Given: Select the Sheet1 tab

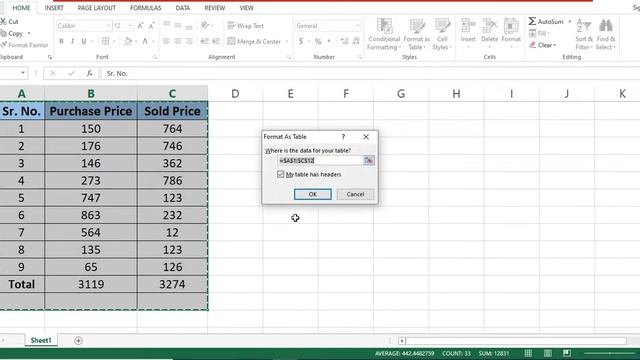Looking at the screenshot, I should pos(41,340).
